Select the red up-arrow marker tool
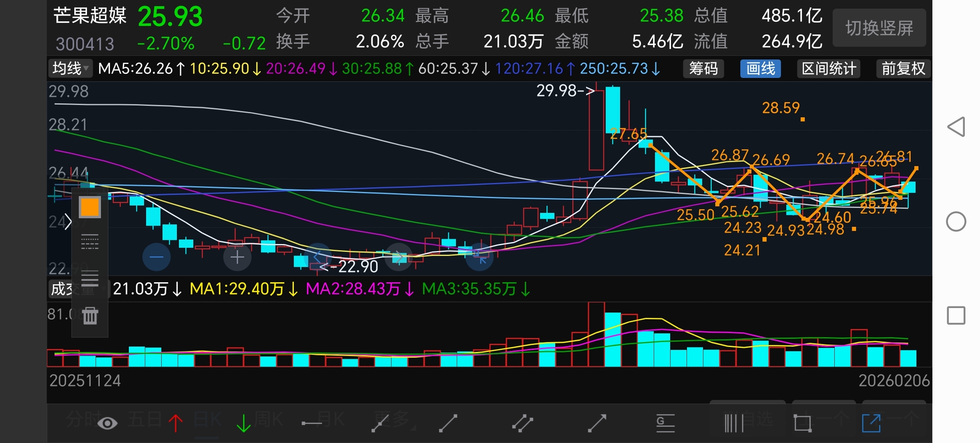The width and height of the screenshot is (980, 443). point(176,423)
